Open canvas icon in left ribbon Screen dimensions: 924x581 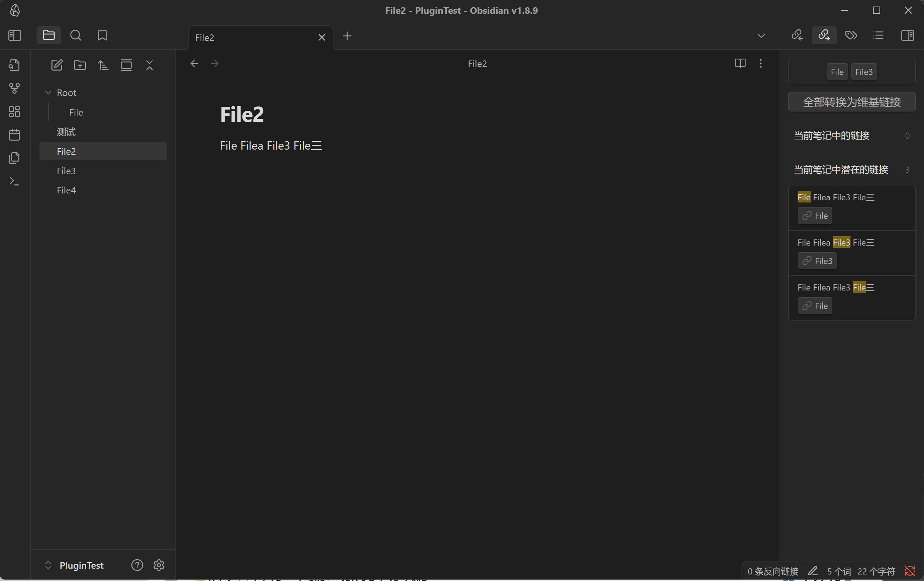click(14, 112)
